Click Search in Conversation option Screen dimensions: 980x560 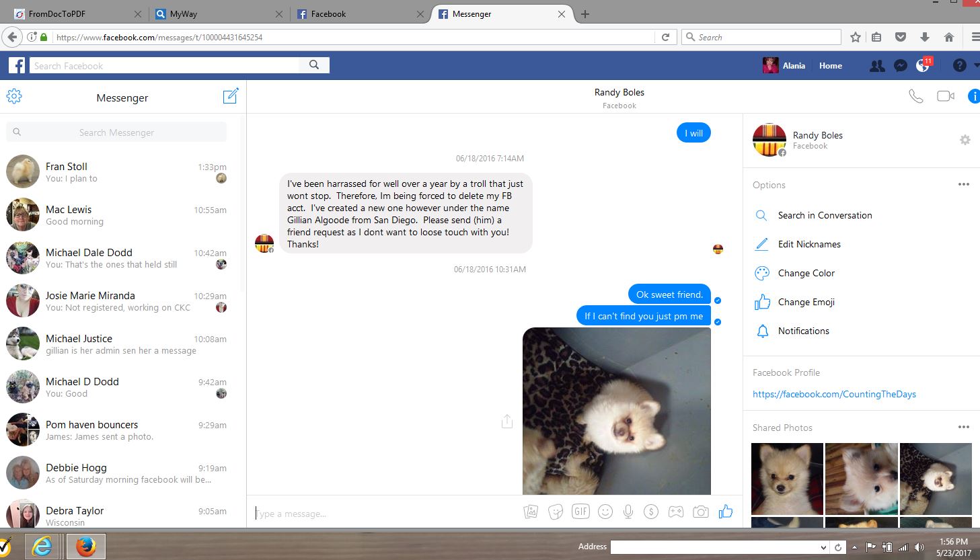pos(825,215)
